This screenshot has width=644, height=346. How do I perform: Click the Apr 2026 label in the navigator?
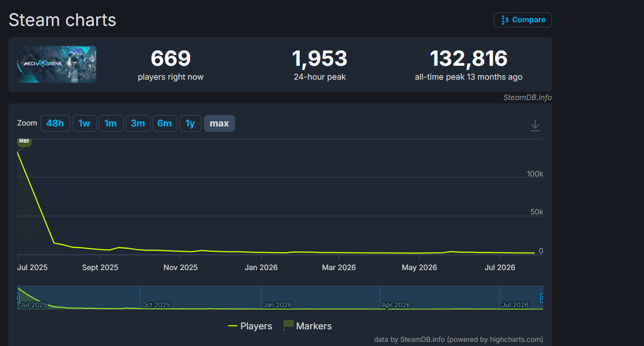[396, 305]
